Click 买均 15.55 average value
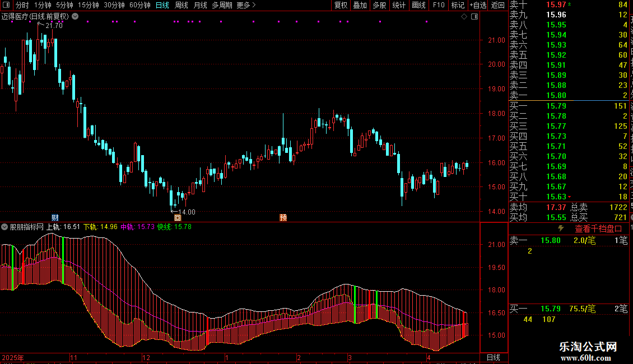Screen dimensions: 633x364 pos(556,217)
